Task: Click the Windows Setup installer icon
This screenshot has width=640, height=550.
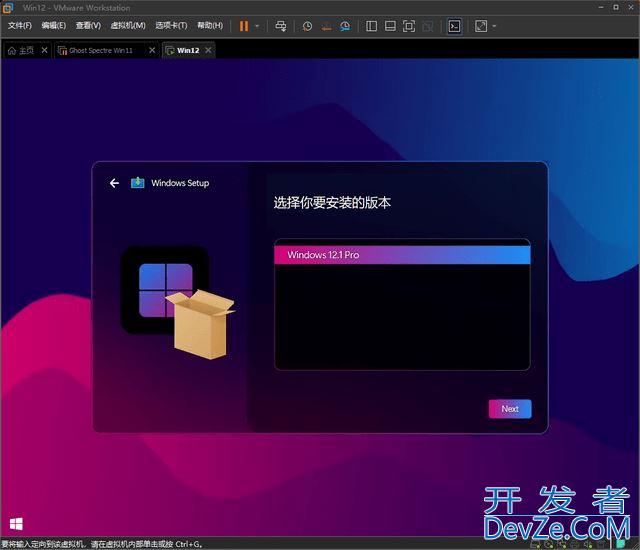Action: 138,183
